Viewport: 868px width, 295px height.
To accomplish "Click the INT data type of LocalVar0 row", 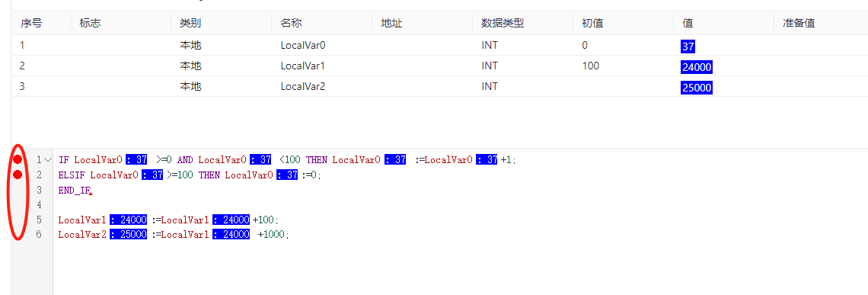I will [x=490, y=46].
